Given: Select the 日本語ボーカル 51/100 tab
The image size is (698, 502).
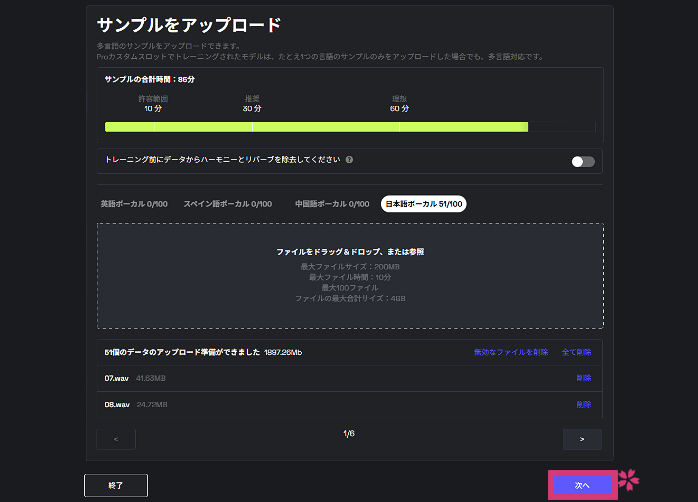Looking at the screenshot, I should (x=424, y=204).
